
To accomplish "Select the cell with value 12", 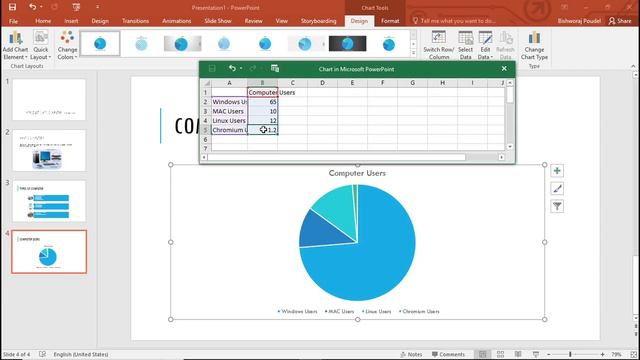I will point(262,121).
